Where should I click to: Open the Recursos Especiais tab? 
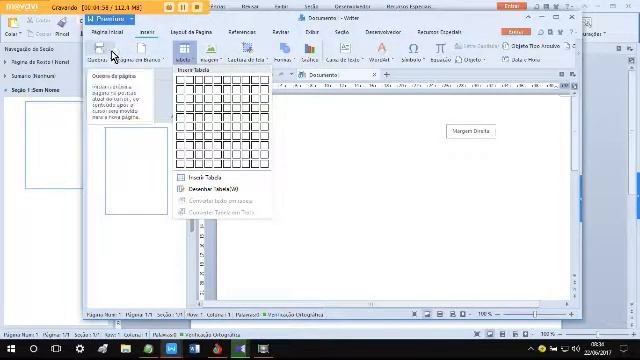pos(439,32)
